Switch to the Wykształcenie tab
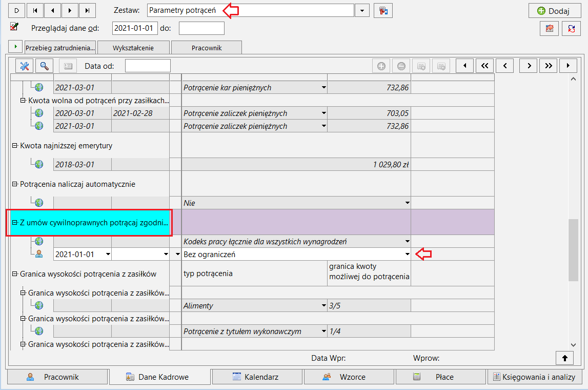The height and width of the screenshot is (390, 588). tap(133, 48)
